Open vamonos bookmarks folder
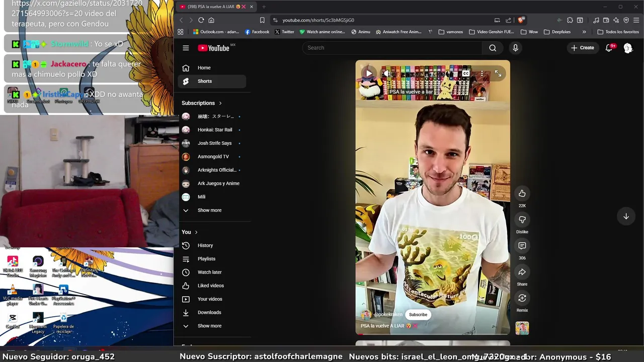This screenshot has height=362, width=644. (450, 32)
